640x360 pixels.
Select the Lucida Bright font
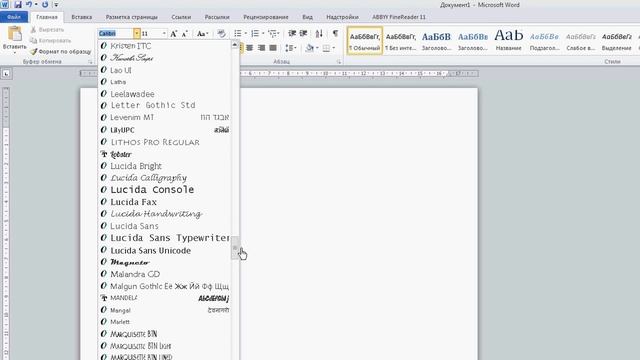point(165,166)
